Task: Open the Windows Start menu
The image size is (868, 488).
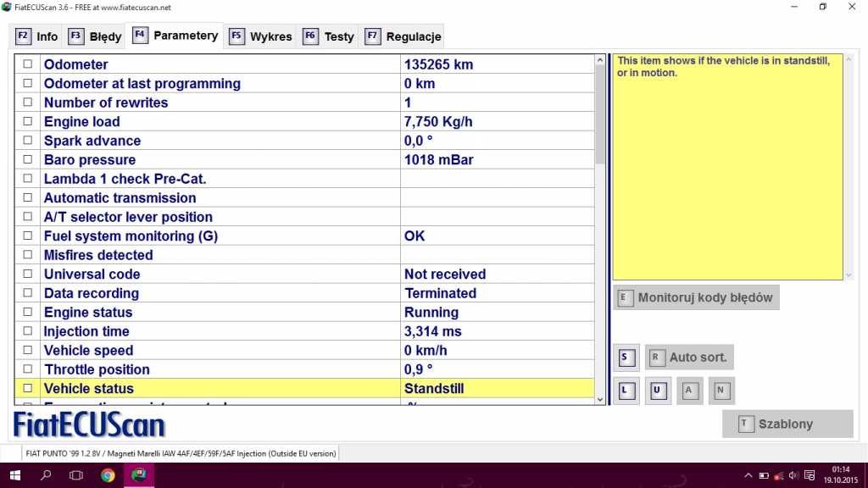Action: click(14, 475)
